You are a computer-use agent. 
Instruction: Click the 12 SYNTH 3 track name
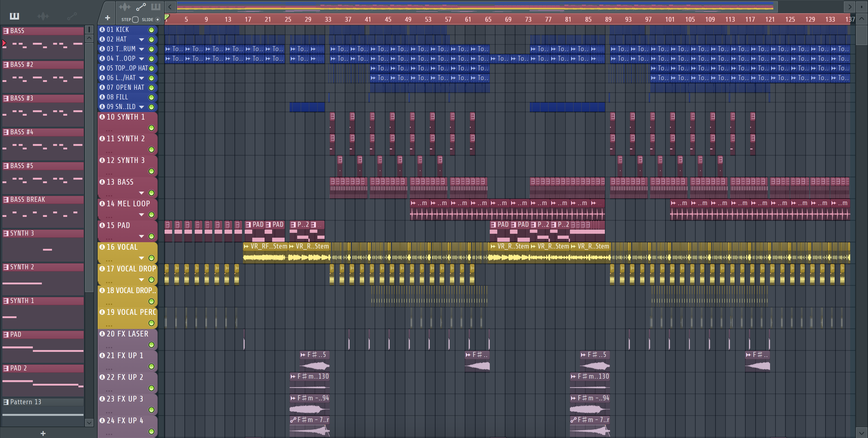tap(126, 160)
